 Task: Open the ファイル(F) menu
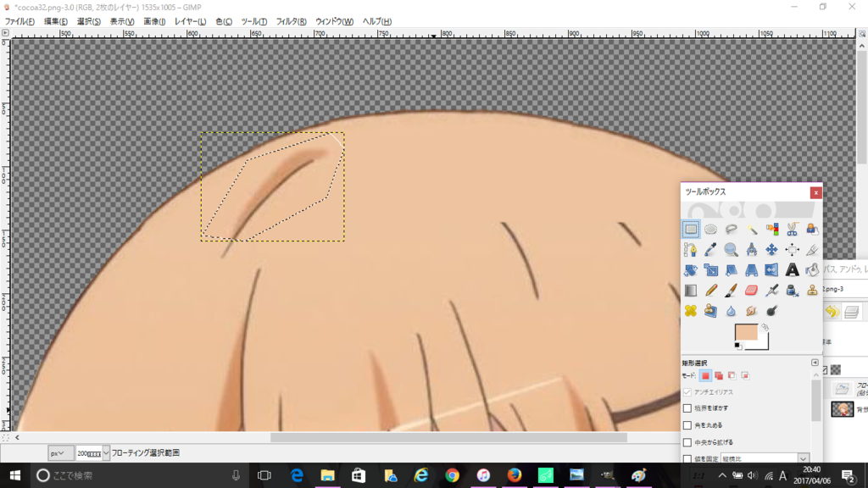19,21
